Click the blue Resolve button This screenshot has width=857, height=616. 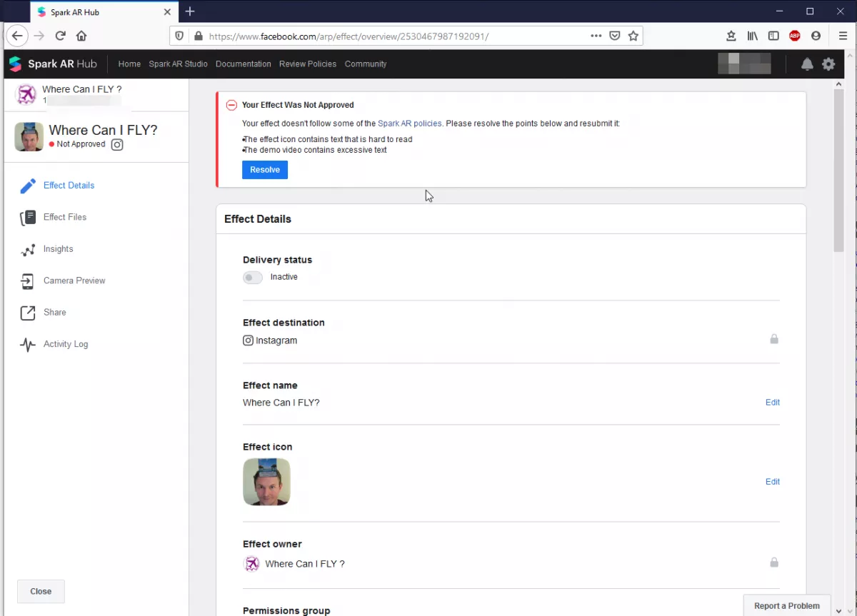(265, 170)
